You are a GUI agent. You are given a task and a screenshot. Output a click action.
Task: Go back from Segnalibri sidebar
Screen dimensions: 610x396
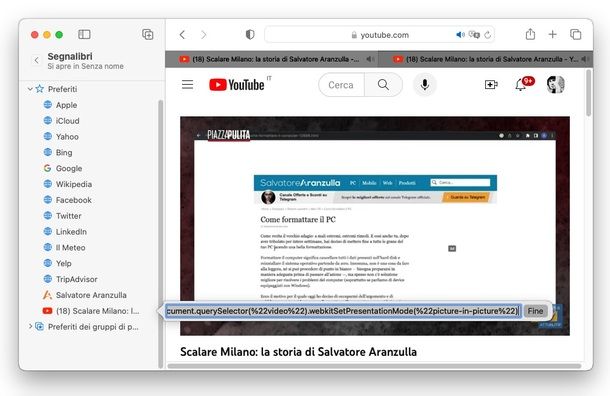click(37, 60)
